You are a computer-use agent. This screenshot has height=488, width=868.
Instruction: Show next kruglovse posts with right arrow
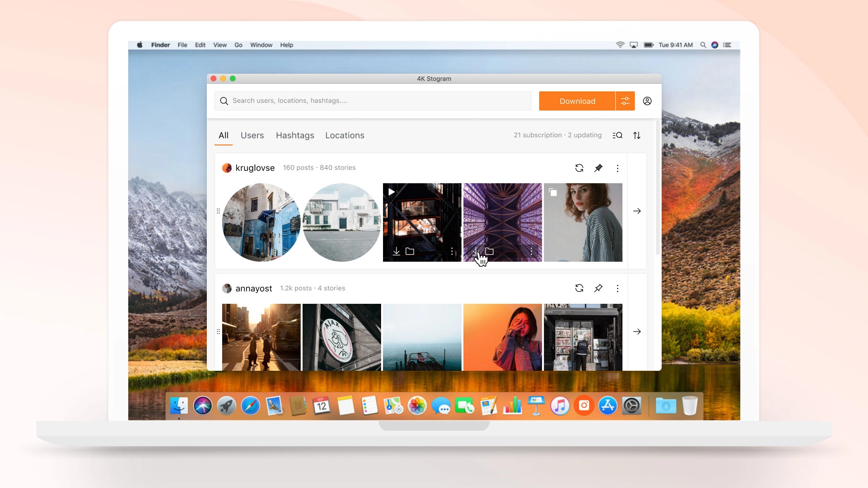pos(637,211)
